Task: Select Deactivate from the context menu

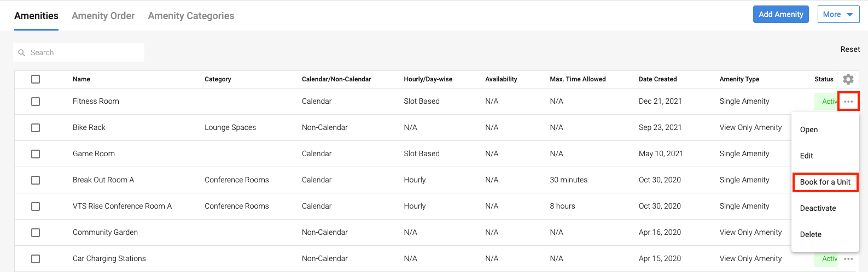Action: point(818,208)
